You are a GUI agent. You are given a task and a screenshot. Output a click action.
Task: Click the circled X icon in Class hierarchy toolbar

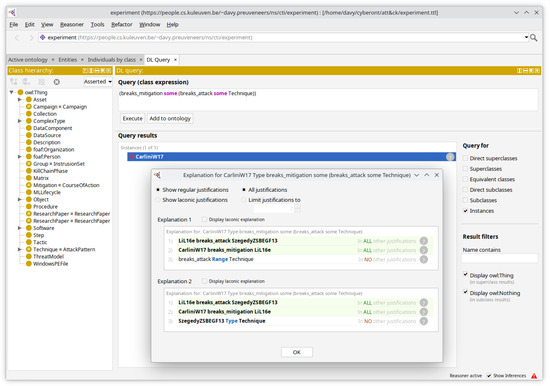pos(56,82)
